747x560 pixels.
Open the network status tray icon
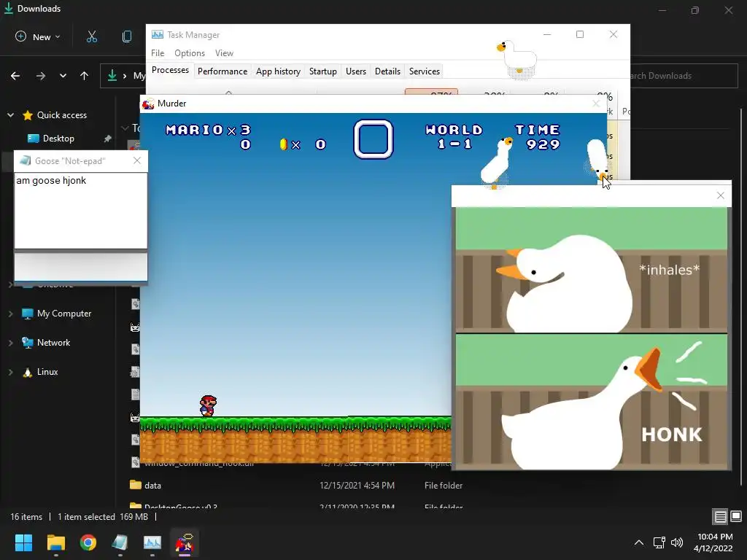click(659, 542)
